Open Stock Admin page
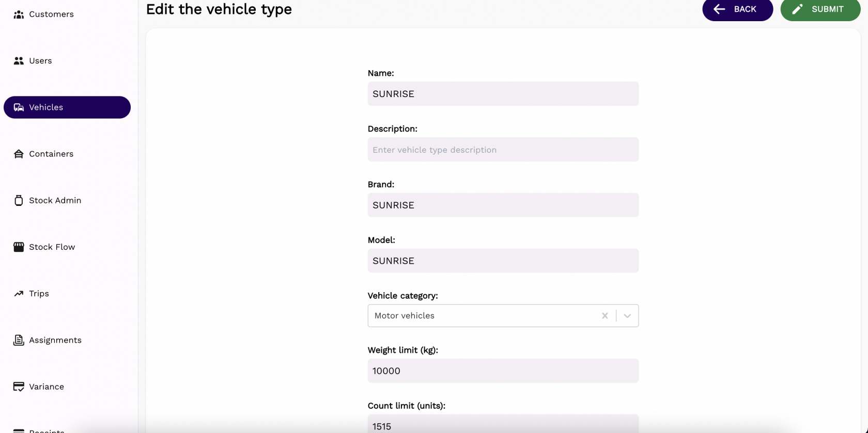This screenshot has width=868, height=433. 67,200
